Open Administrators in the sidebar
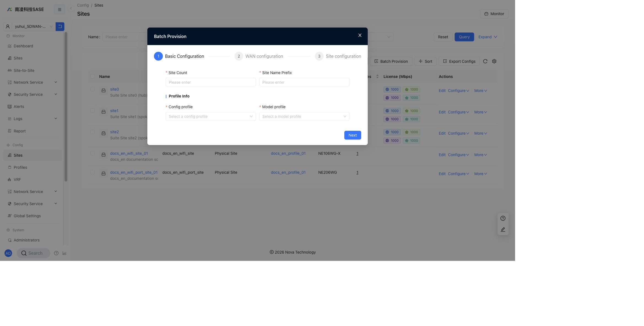 tap(33, 240)
